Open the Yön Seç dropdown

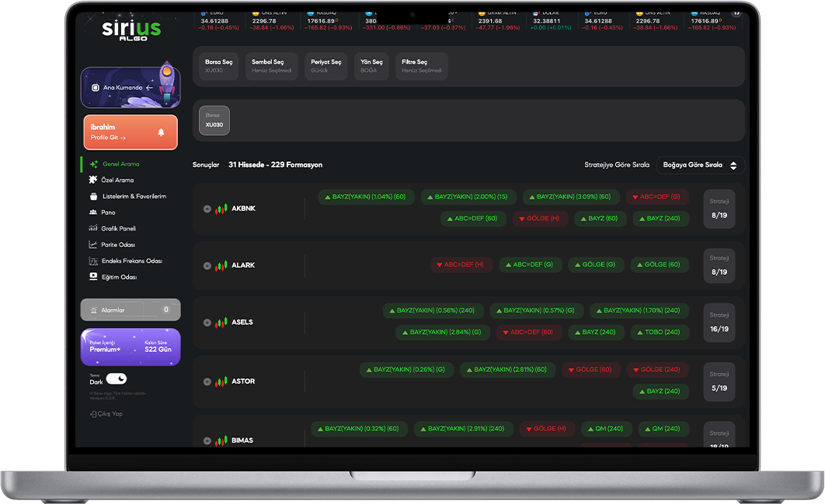(x=371, y=66)
